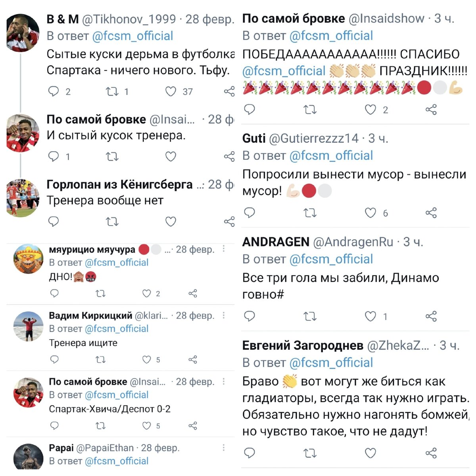Like the 'Тренера ищите' tweet
The width and height of the screenshot is (476, 476).
(x=147, y=359)
